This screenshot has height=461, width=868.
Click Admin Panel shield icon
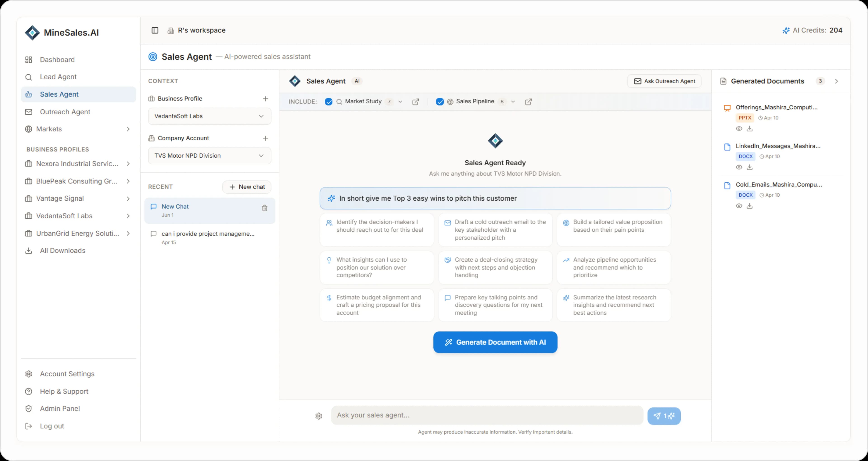pos(29,409)
